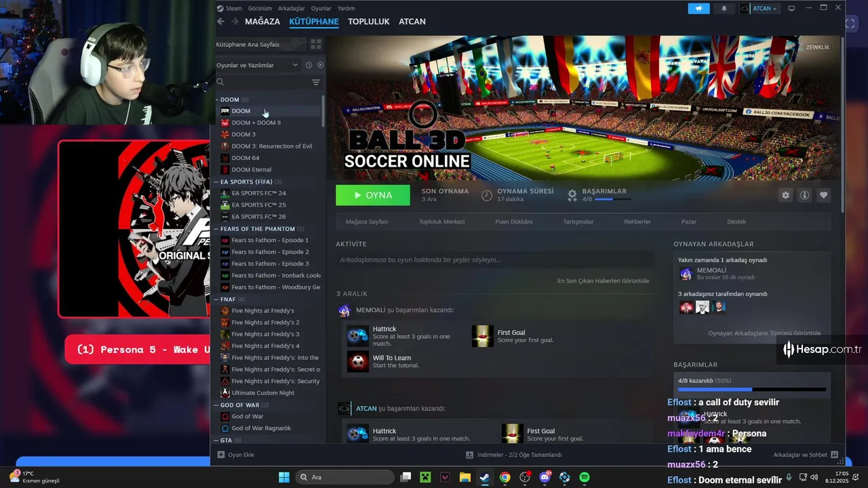Open the TOPLULUK tab
Image resolution: width=868 pixels, height=488 pixels.
pyautogui.click(x=369, y=22)
